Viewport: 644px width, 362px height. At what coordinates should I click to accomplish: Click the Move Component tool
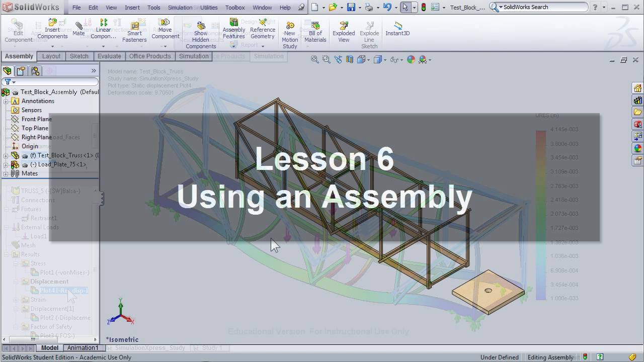click(x=165, y=29)
